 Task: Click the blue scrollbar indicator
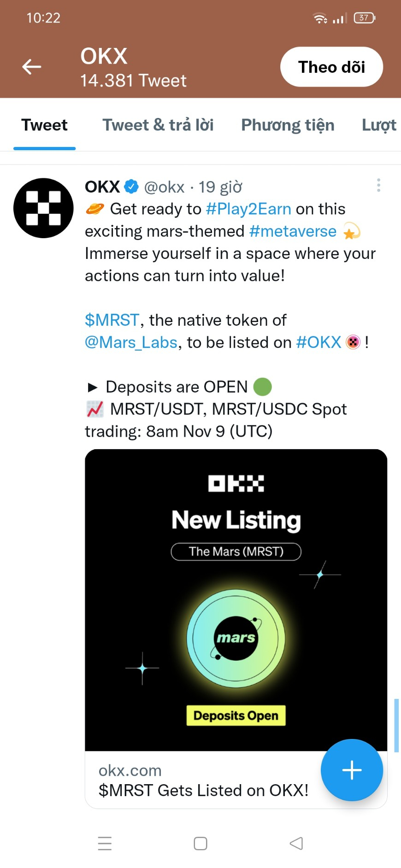click(396, 726)
